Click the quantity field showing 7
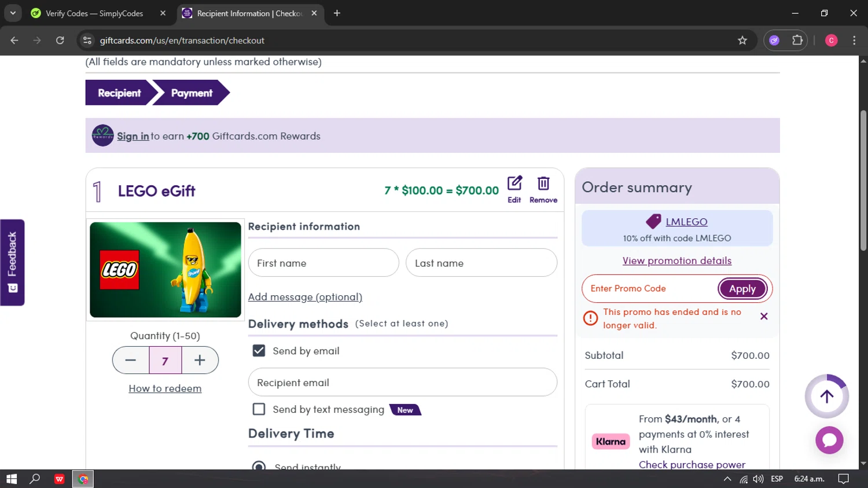The width and height of the screenshot is (868, 488). pyautogui.click(x=165, y=361)
